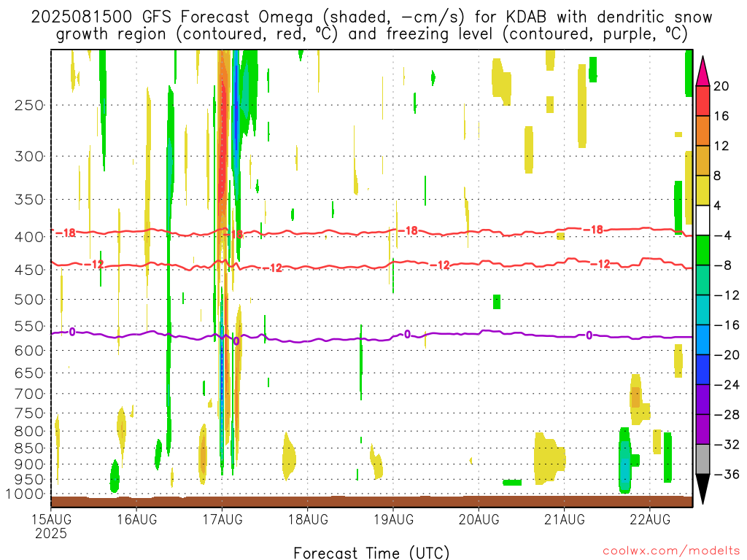
Task: Click the 300 pressure level label
Action: point(29,156)
